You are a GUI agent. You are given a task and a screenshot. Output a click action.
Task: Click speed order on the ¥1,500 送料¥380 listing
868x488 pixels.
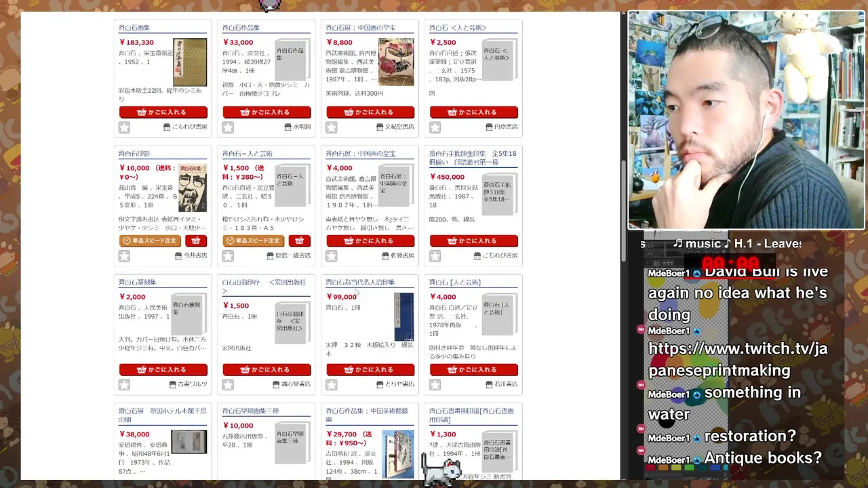point(254,241)
